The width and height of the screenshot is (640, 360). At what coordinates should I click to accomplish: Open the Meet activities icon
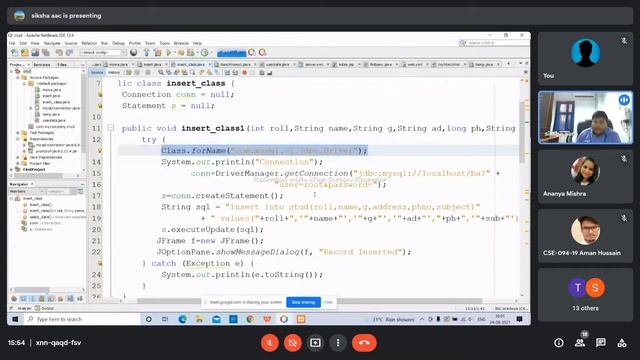pos(622,343)
